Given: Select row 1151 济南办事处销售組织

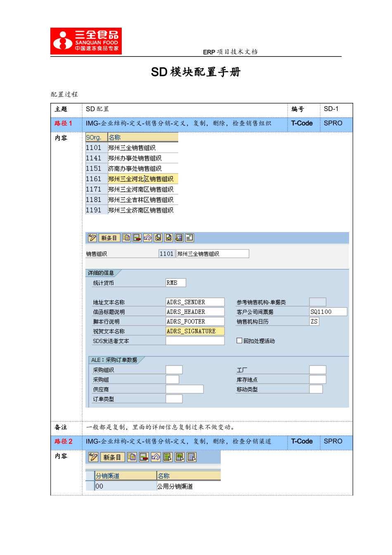Looking at the screenshot, I should [132, 168].
